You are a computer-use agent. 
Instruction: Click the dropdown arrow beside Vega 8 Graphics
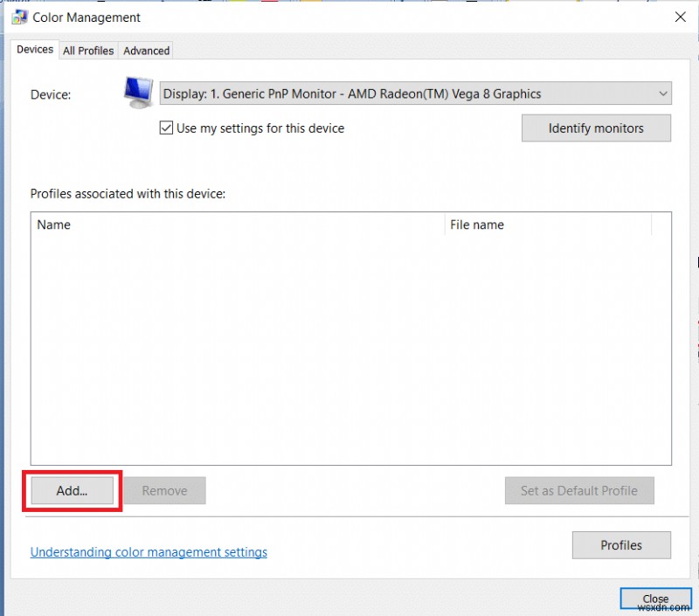click(661, 93)
